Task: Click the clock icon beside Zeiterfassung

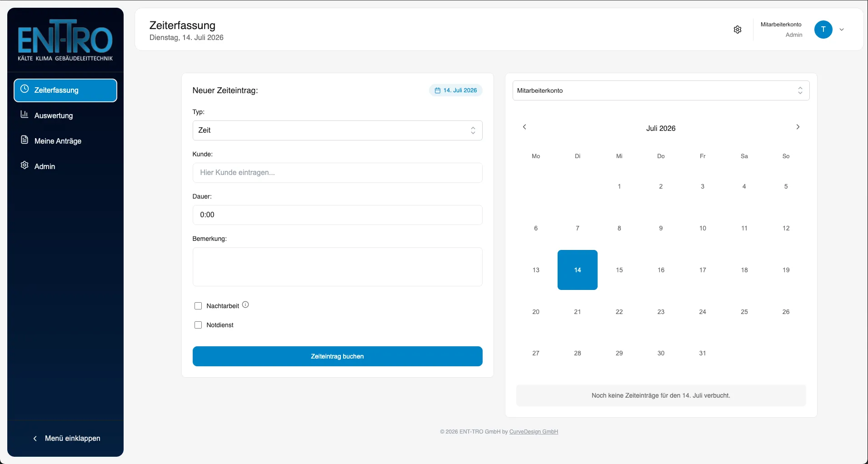Action: coord(25,89)
